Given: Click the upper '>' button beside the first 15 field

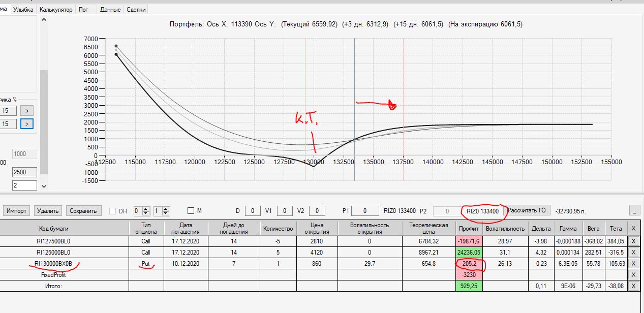Looking at the screenshot, I should pos(27,110).
